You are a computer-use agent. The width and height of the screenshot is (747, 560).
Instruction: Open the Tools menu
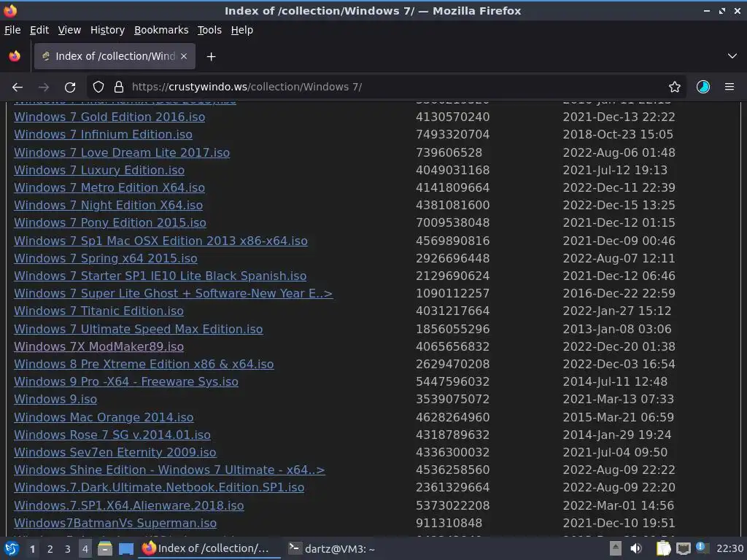pyautogui.click(x=209, y=30)
